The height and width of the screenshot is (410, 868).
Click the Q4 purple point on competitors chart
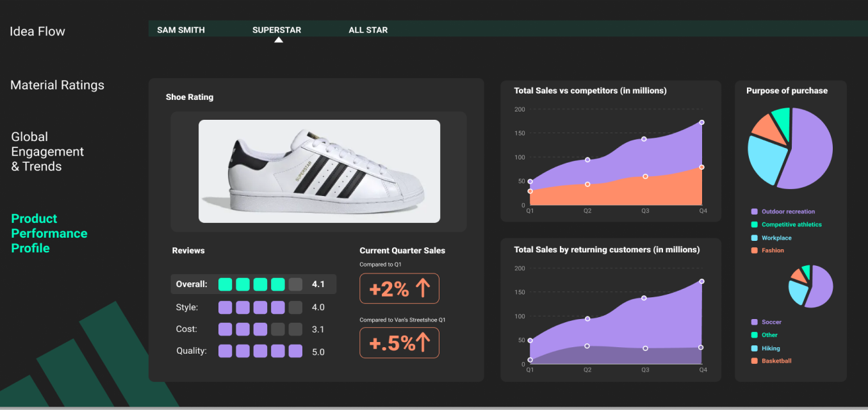coord(702,122)
